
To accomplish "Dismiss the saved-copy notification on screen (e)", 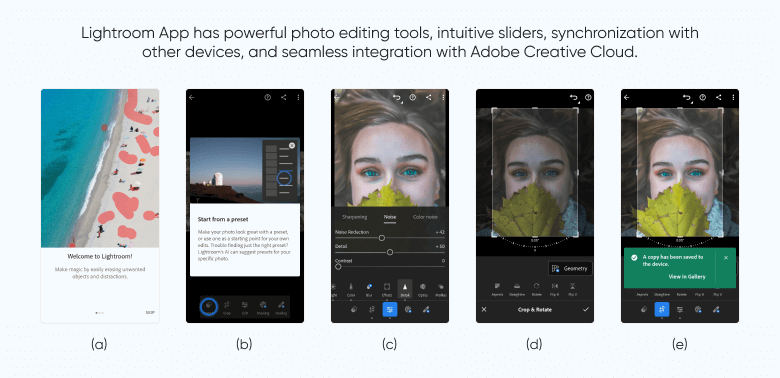I will pos(726,258).
